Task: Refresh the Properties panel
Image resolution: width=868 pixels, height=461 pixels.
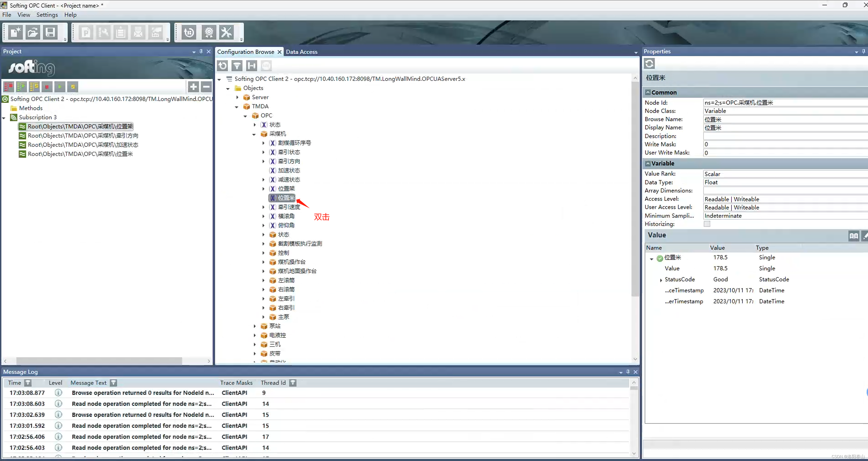Action: click(649, 63)
